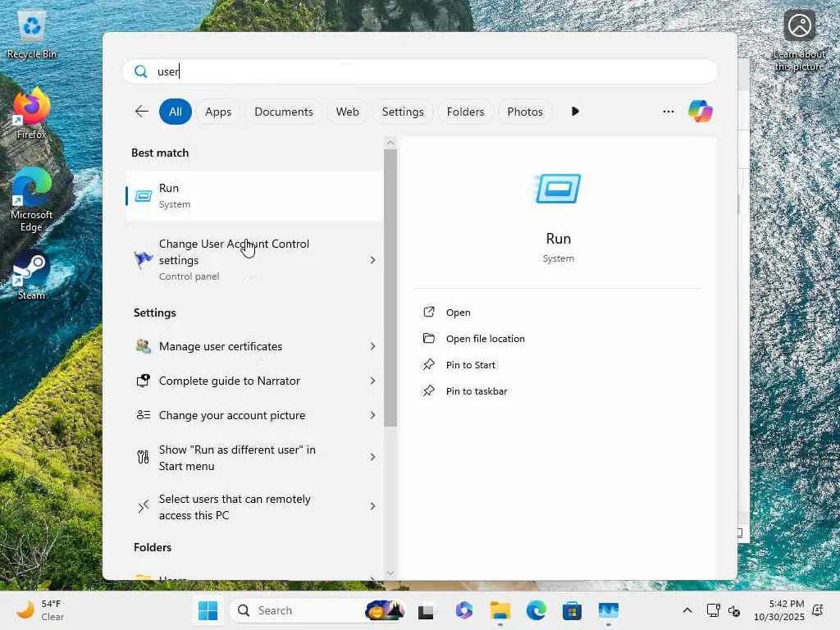Click the Learn about this picture icon
840x630 pixels.
(x=799, y=40)
